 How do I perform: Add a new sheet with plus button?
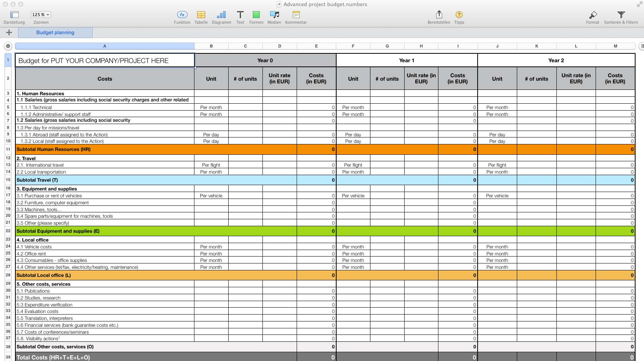(9, 33)
